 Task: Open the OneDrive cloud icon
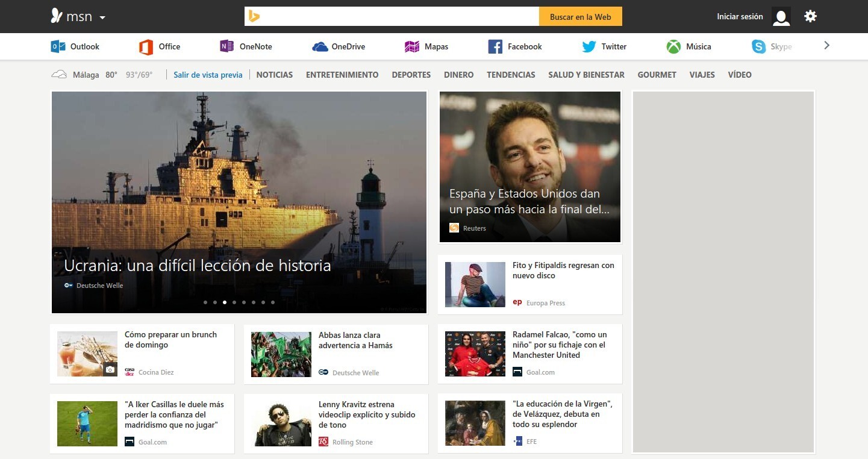pyautogui.click(x=320, y=46)
